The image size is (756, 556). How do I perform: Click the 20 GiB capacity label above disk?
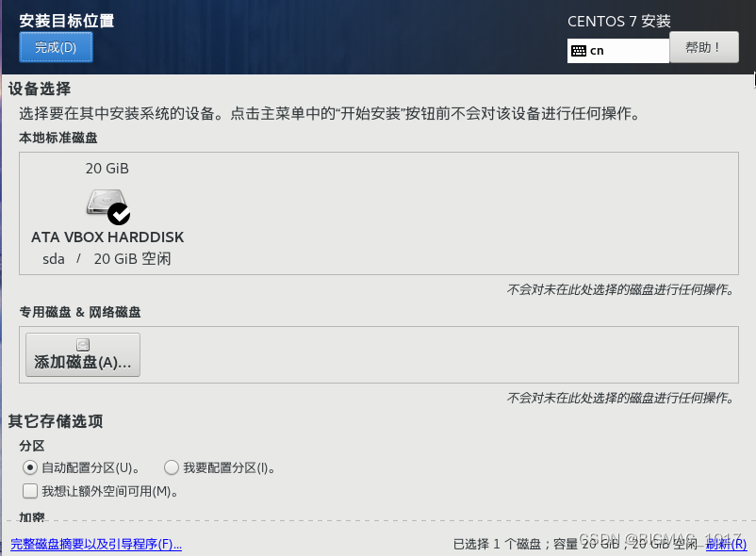pyautogui.click(x=107, y=169)
